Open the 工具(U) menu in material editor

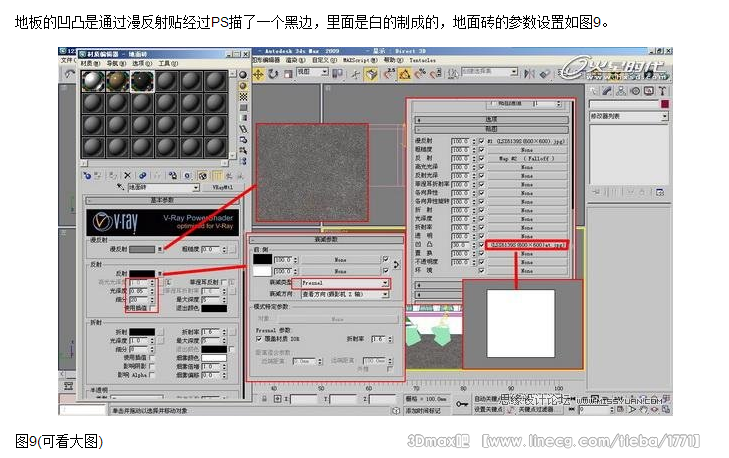pyautogui.click(x=168, y=63)
